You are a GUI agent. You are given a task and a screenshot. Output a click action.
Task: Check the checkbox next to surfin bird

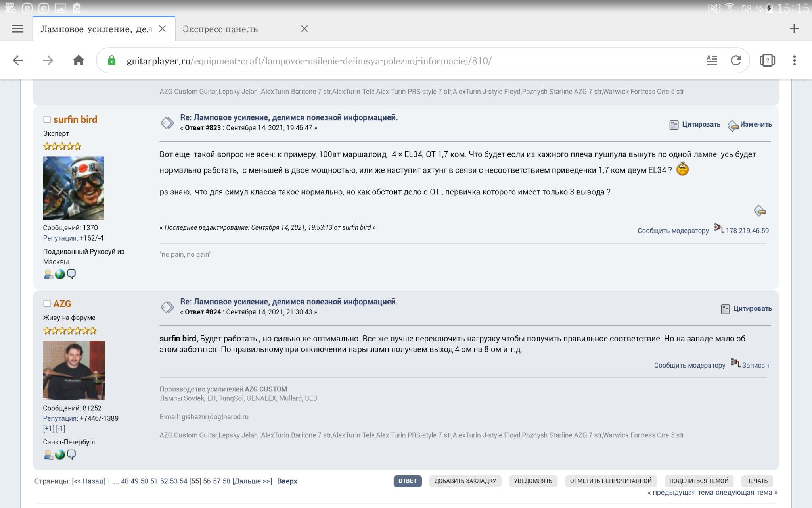[47, 119]
